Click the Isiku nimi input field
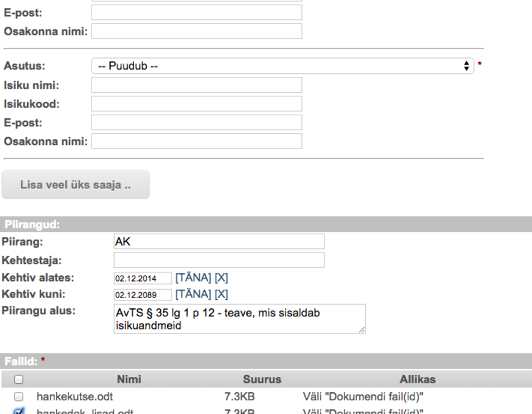Viewport: 532px width, 414px height. click(196, 85)
